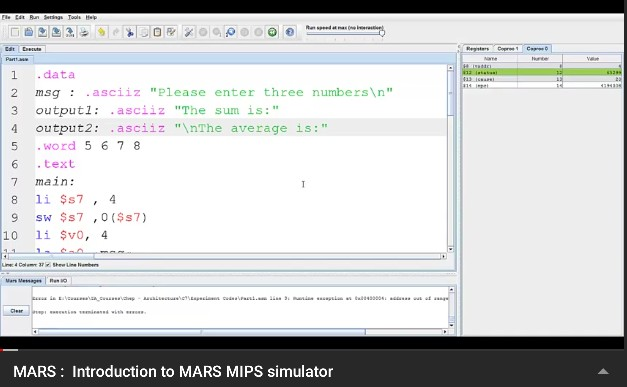Create a new file with New icon

pyautogui.click(x=15, y=32)
